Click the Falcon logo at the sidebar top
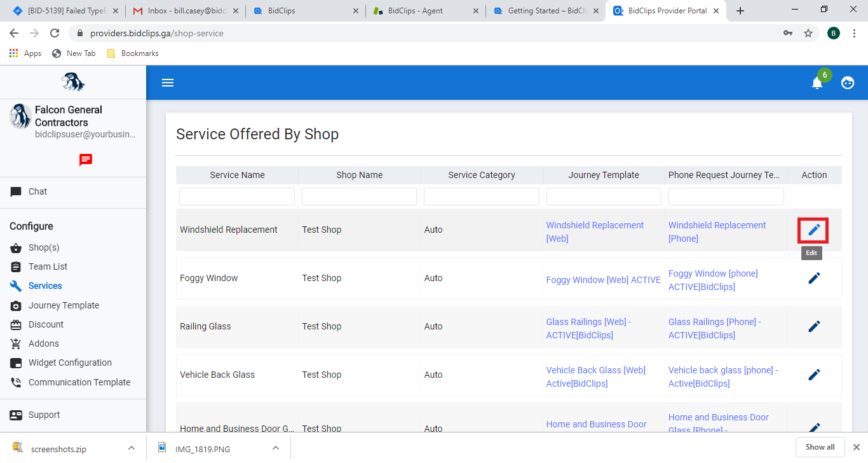 pyautogui.click(x=73, y=82)
